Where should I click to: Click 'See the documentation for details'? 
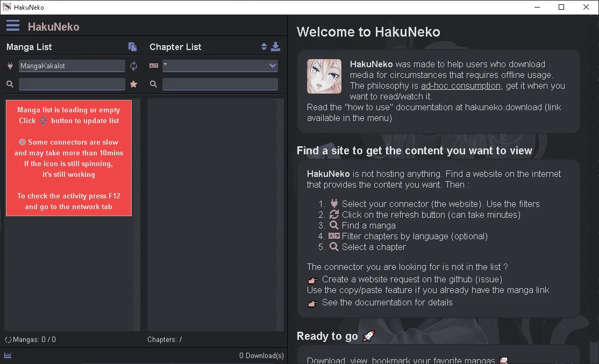tap(387, 303)
